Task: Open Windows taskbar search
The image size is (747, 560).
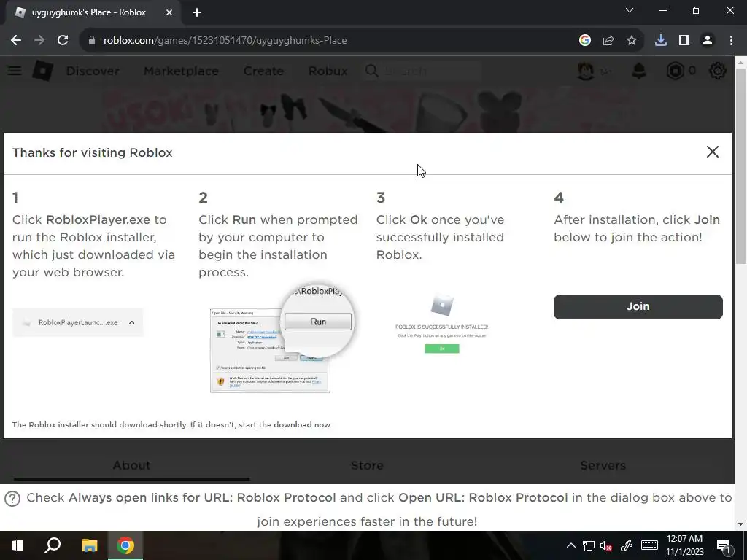Action: (53, 545)
